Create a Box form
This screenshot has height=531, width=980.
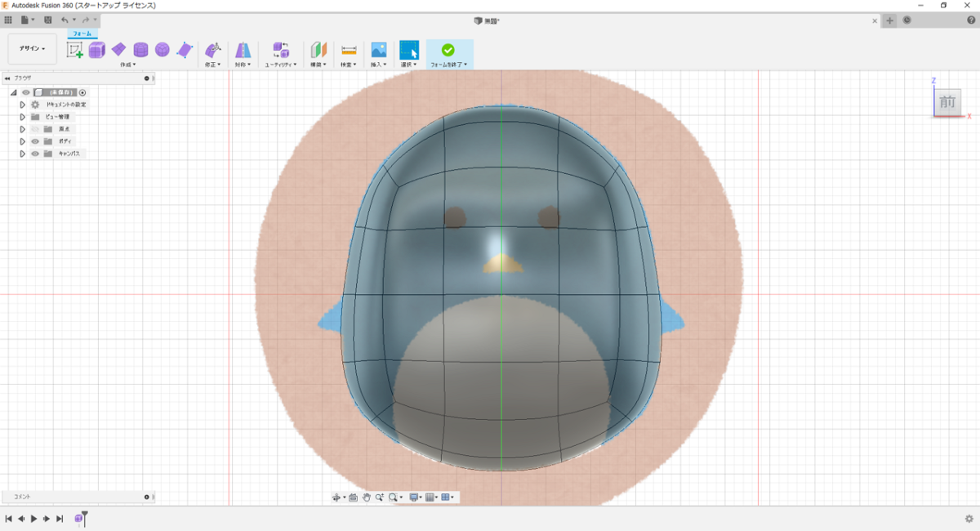(x=97, y=50)
